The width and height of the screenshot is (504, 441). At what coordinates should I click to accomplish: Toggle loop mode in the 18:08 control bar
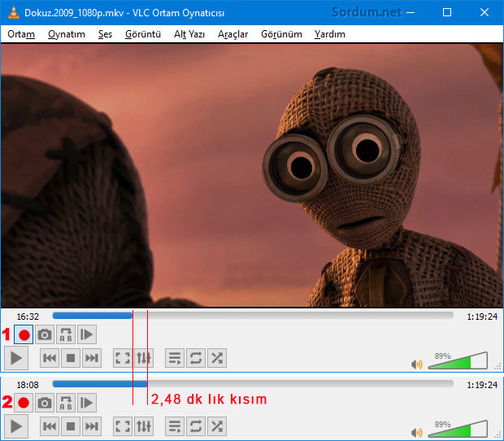[196, 426]
